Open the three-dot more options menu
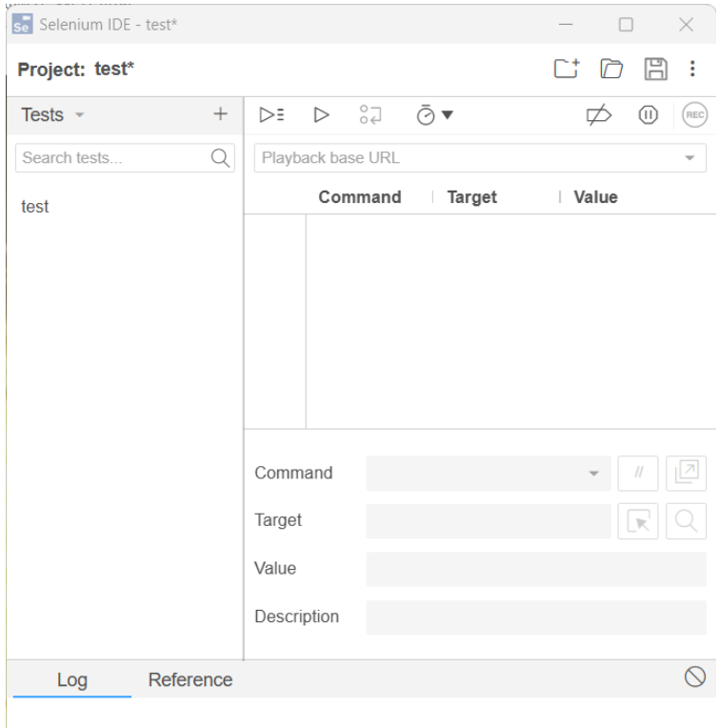 click(693, 70)
